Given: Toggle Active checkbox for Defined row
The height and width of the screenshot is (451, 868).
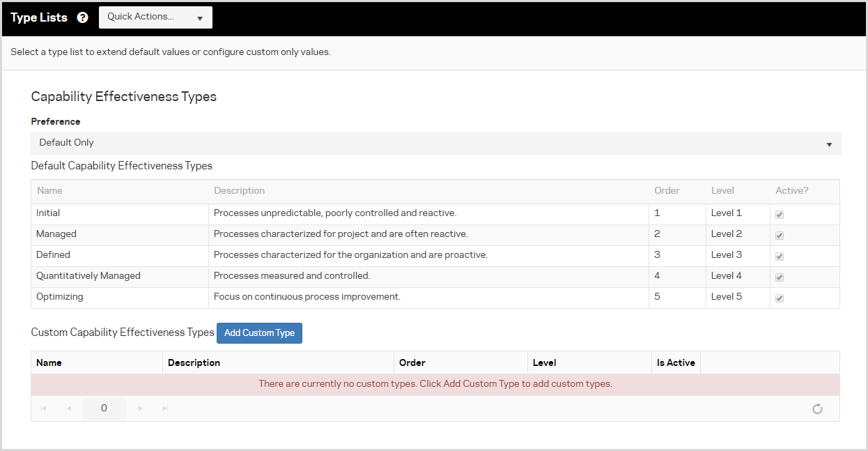Looking at the screenshot, I should click(780, 257).
